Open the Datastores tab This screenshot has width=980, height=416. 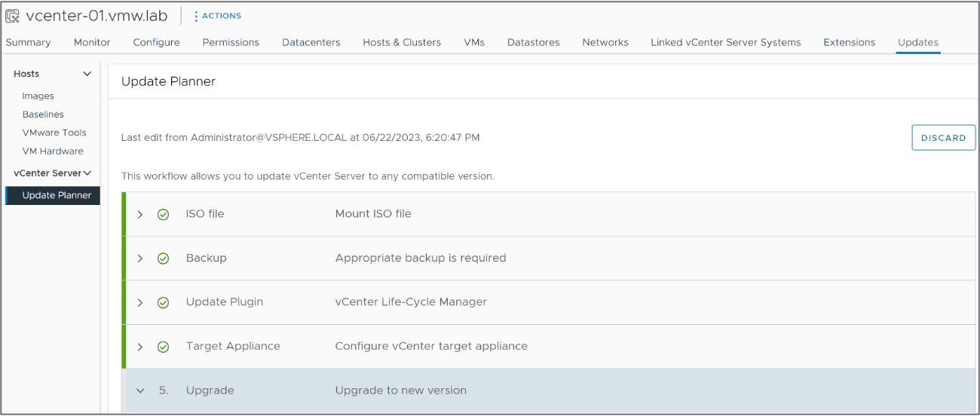[534, 42]
